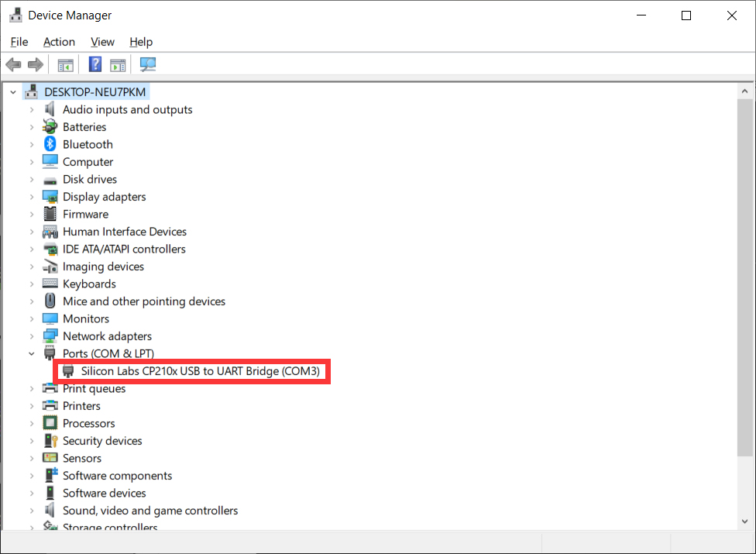Show or hide the console tree icon
The image size is (756, 554).
(x=66, y=64)
